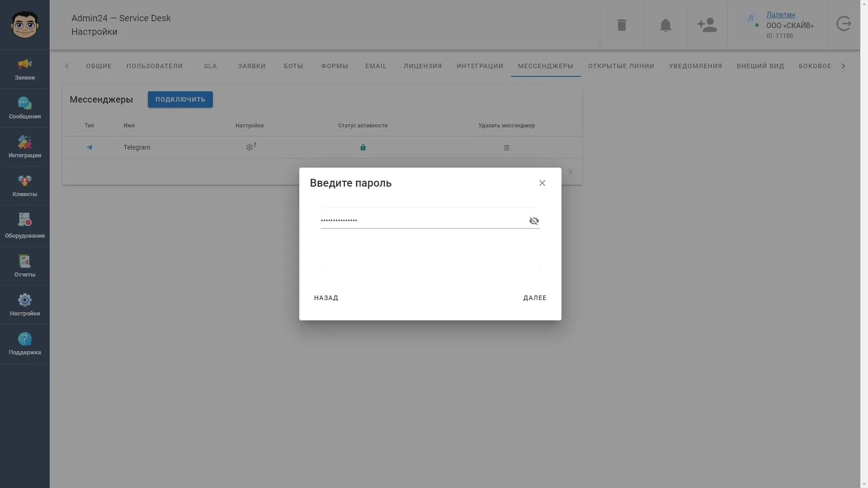Click the add user icon in header
The height and width of the screenshot is (488, 868).
tap(707, 25)
